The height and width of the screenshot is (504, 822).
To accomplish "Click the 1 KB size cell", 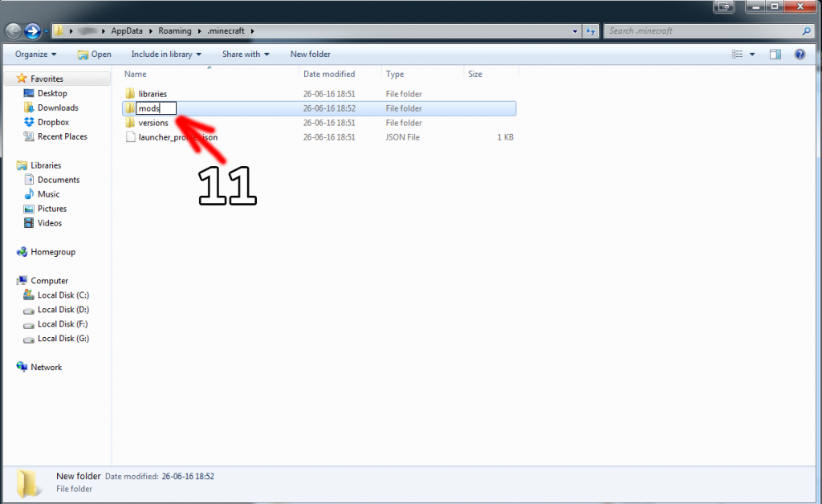I will [506, 137].
